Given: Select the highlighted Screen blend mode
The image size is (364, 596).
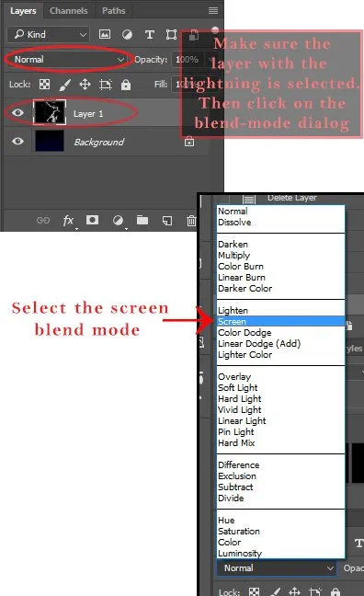Looking at the screenshot, I should coord(280,322).
